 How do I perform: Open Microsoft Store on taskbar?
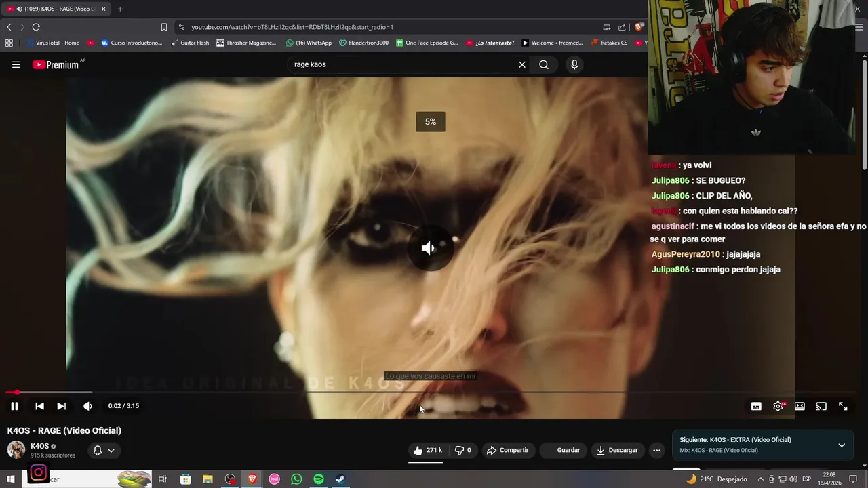point(185,479)
